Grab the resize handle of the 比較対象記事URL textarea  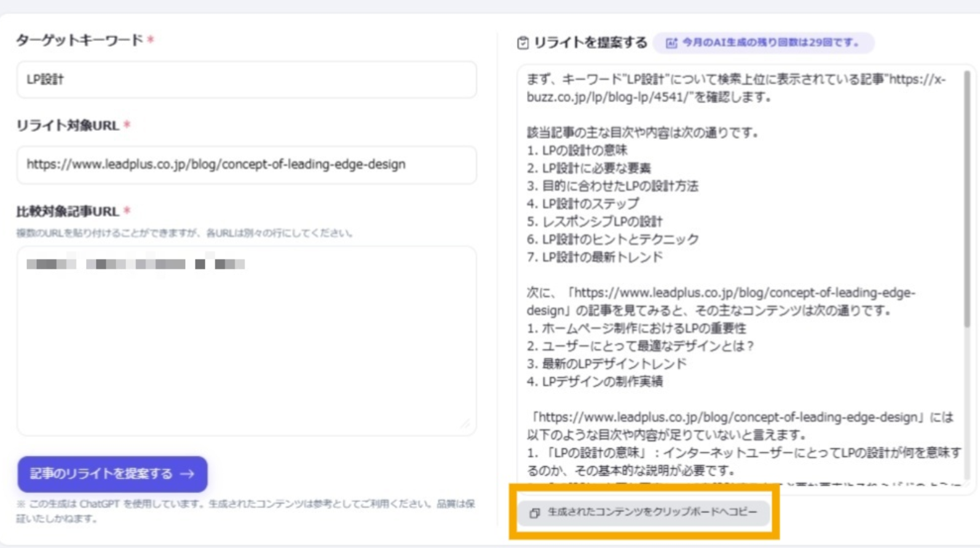465,425
